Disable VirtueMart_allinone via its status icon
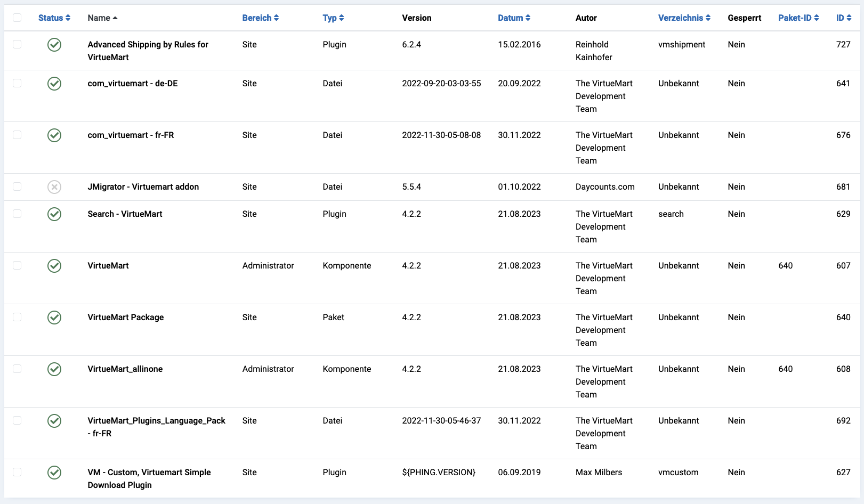 [54, 369]
